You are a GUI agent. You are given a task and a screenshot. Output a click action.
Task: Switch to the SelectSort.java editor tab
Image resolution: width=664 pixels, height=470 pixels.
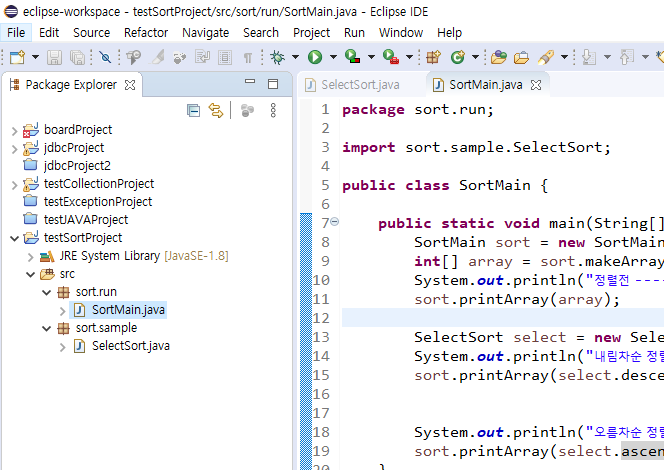click(360, 85)
